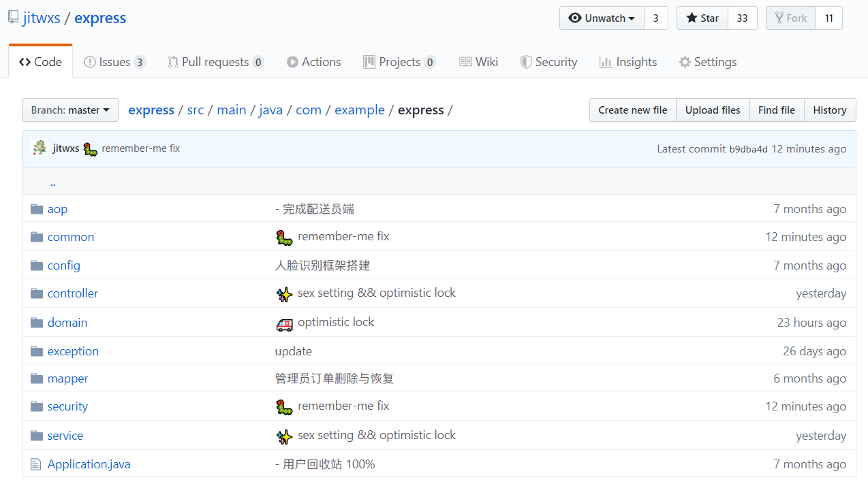The image size is (868, 484).
Task: Click the security folder icon
Action: click(37, 406)
